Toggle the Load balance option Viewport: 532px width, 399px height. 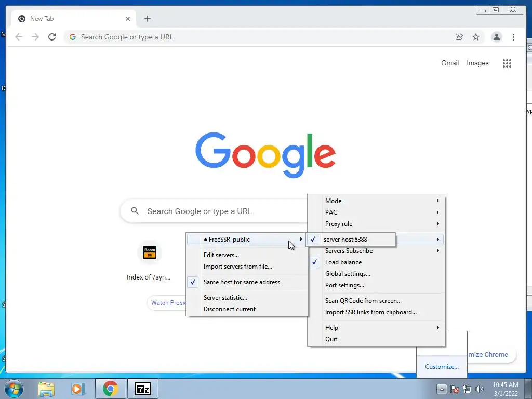click(x=376, y=262)
